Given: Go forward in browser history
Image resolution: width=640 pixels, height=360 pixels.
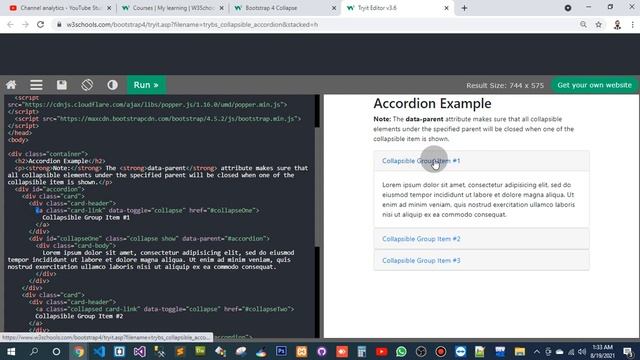Looking at the screenshot, I should pyautogui.click(x=25, y=24).
